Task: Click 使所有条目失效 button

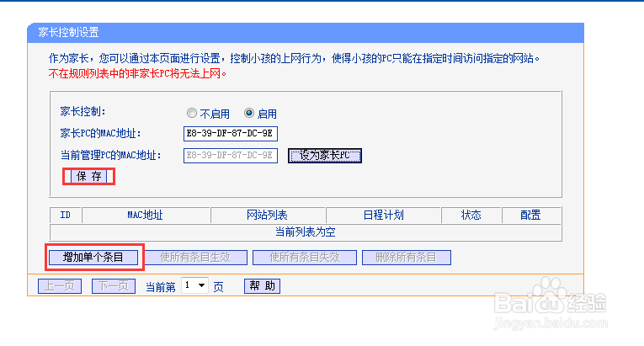Action: pos(305,258)
